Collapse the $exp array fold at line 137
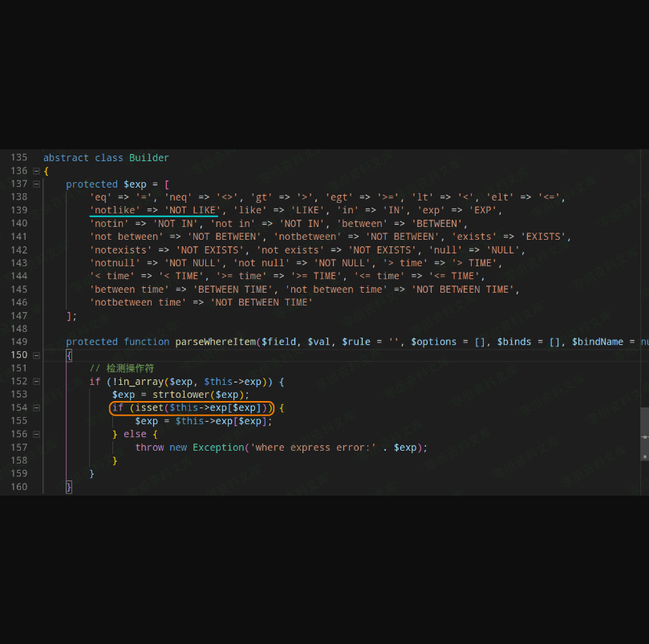 [36, 184]
